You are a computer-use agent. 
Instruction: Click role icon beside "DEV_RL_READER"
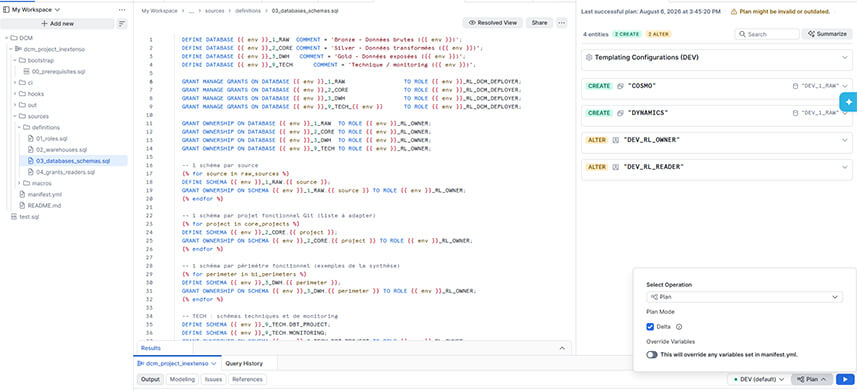click(616, 167)
